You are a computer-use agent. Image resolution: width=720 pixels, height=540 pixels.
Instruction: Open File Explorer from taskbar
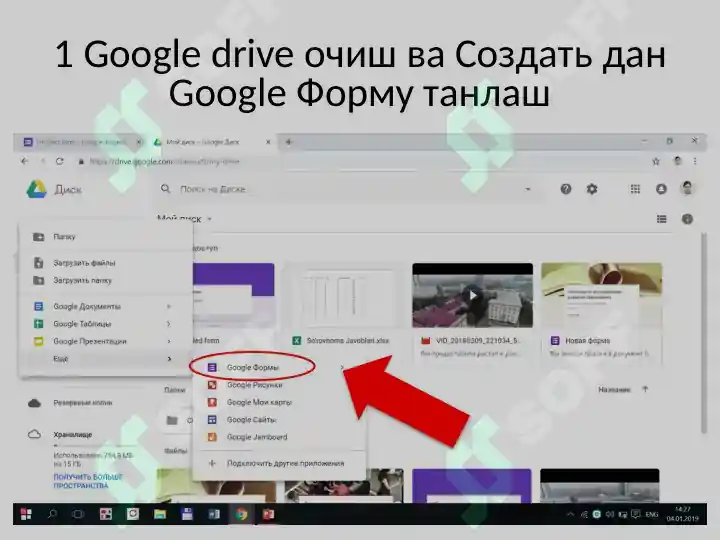pyautogui.click(x=160, y=514)
